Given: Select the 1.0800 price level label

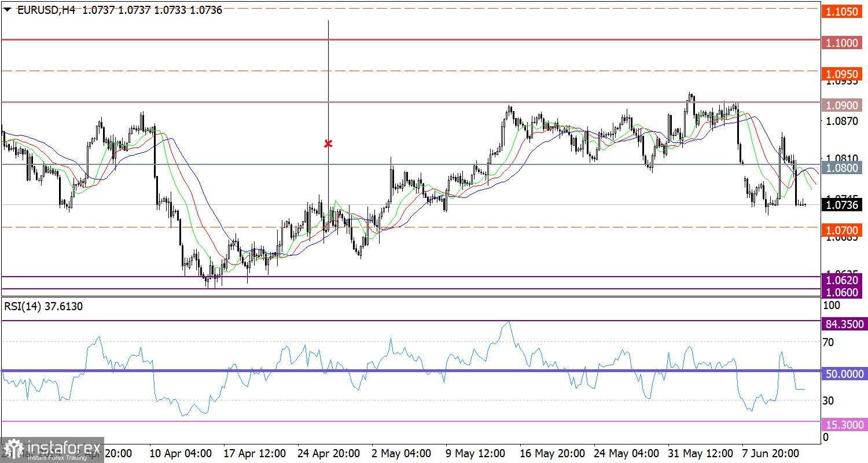Looking at the screenshot, I should pos(841,168).
